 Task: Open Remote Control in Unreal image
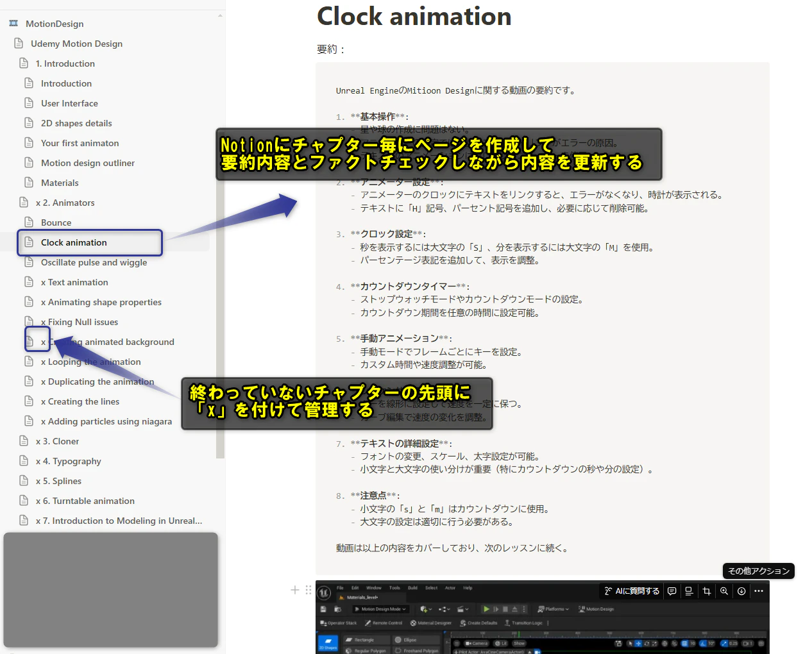[384, 623]
